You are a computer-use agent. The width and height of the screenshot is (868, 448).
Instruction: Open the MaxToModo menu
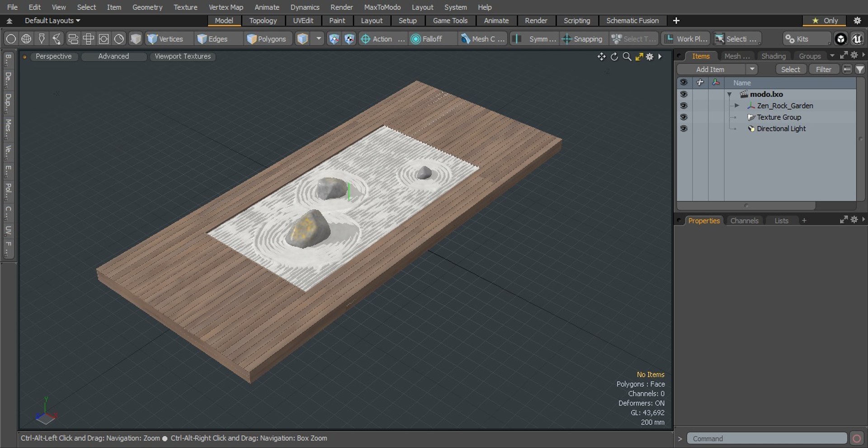[x=382, y=7]
